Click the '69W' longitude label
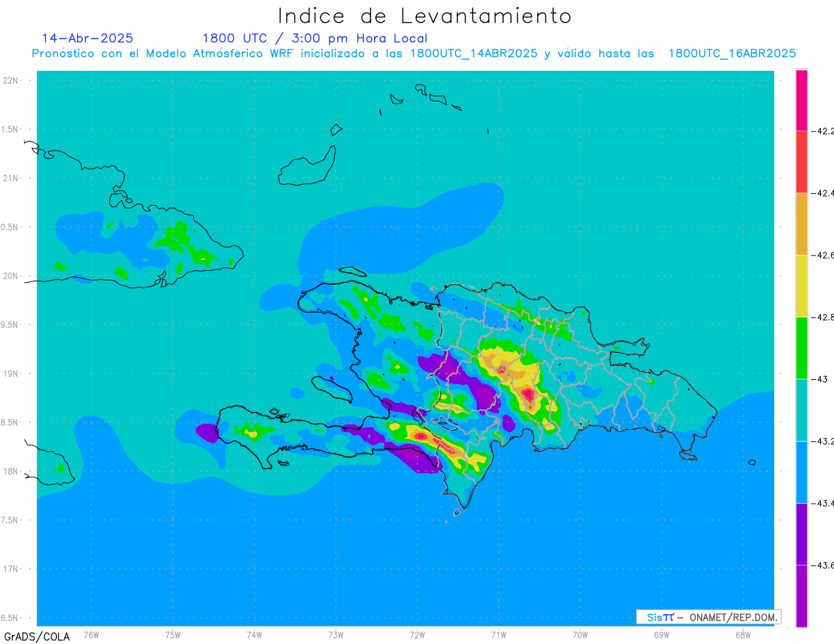The width and height of the screenshot is (834, 644). click(662, 635)
